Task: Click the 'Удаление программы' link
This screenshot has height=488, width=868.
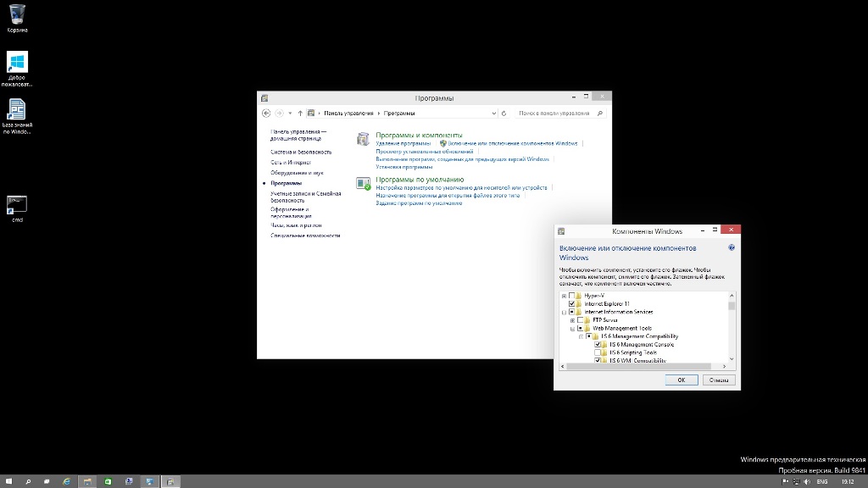Action: click(403, 143)
